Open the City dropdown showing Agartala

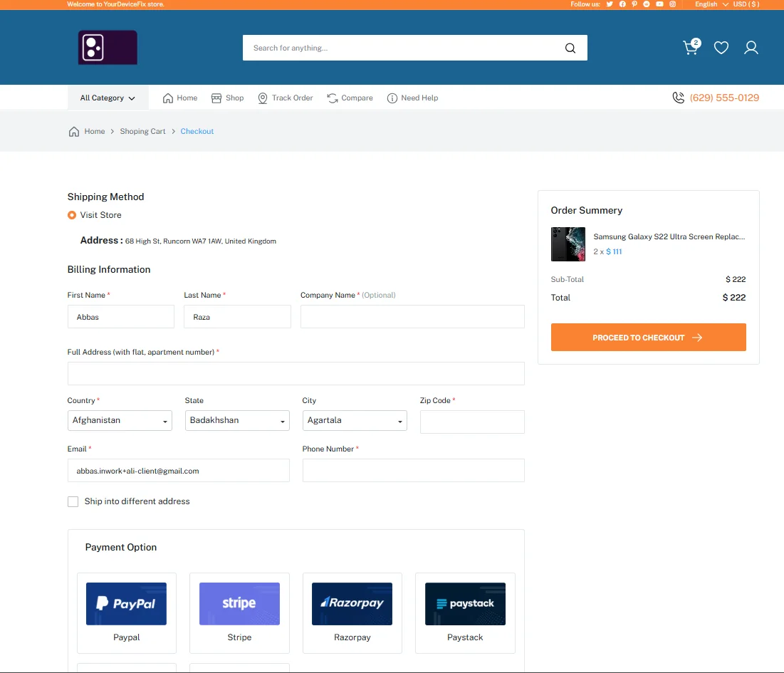pos(355,421)
